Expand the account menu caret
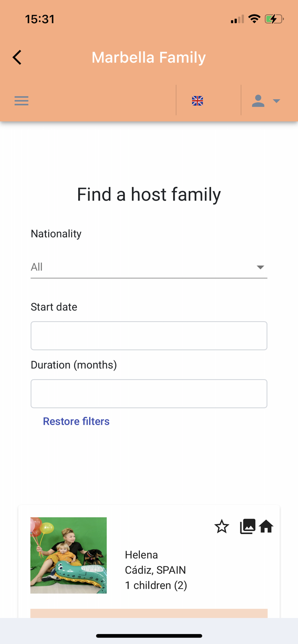 coord(276,101)
